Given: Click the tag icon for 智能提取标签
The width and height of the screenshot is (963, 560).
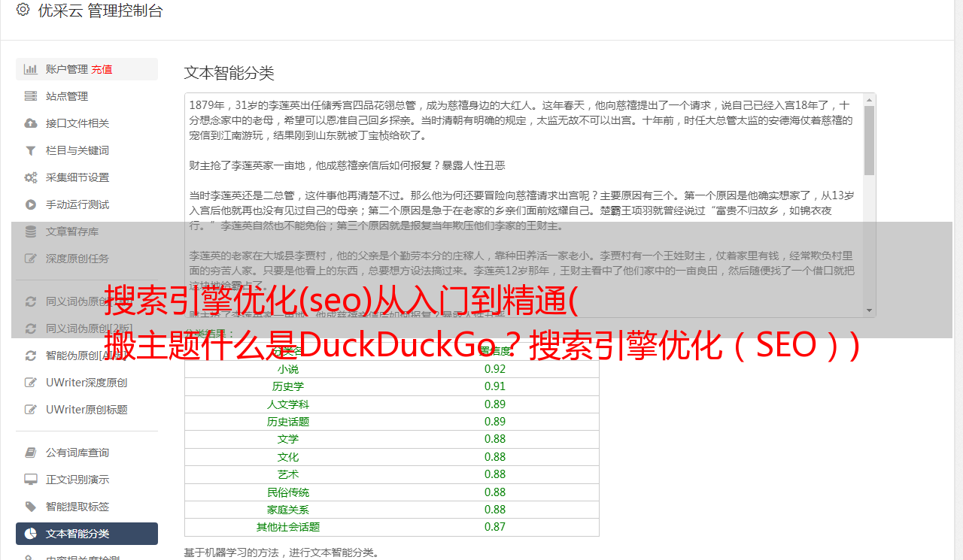Looking at the screenshot, I should pyautogui.click(x=31, y=507).
